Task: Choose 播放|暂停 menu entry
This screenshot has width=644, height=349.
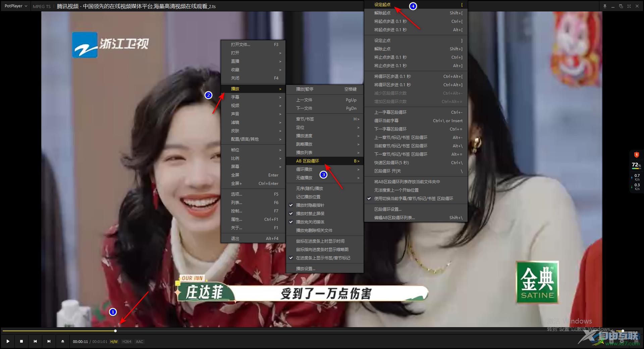Action: click(x=325, y=89)
